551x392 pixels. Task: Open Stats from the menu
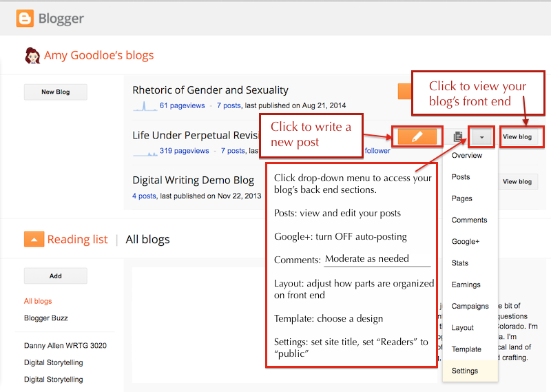tap(459, 263)
